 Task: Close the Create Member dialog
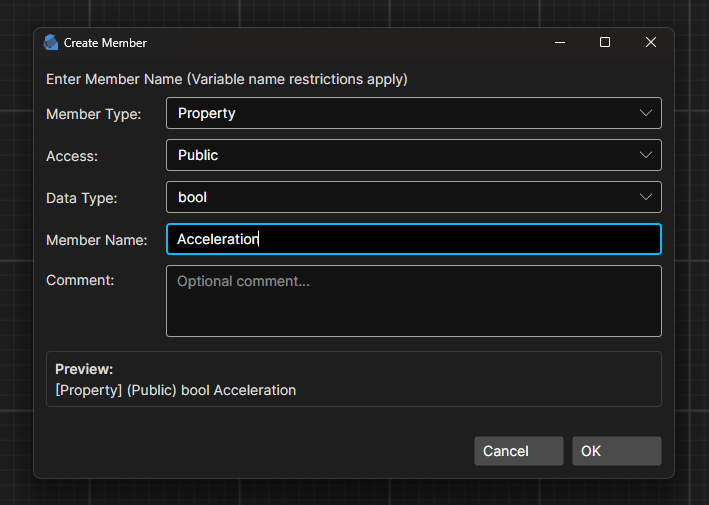point(651,42)
